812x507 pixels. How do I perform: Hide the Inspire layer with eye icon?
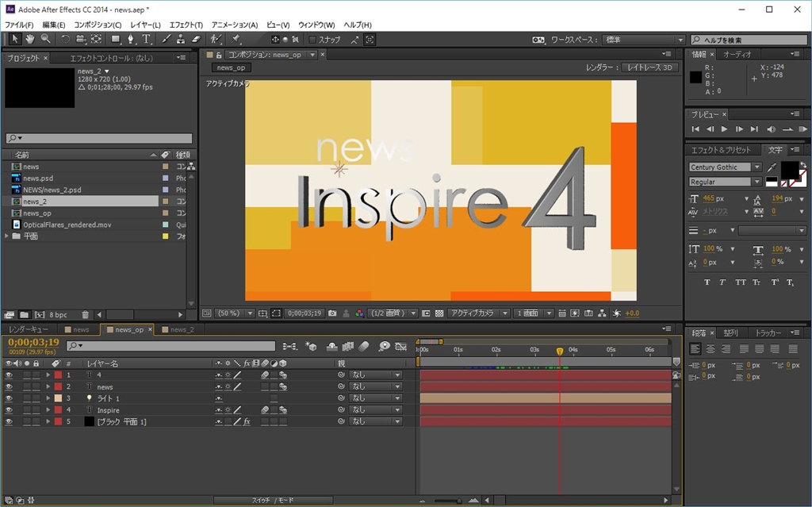pyautogui.click(x=9, y=410)
